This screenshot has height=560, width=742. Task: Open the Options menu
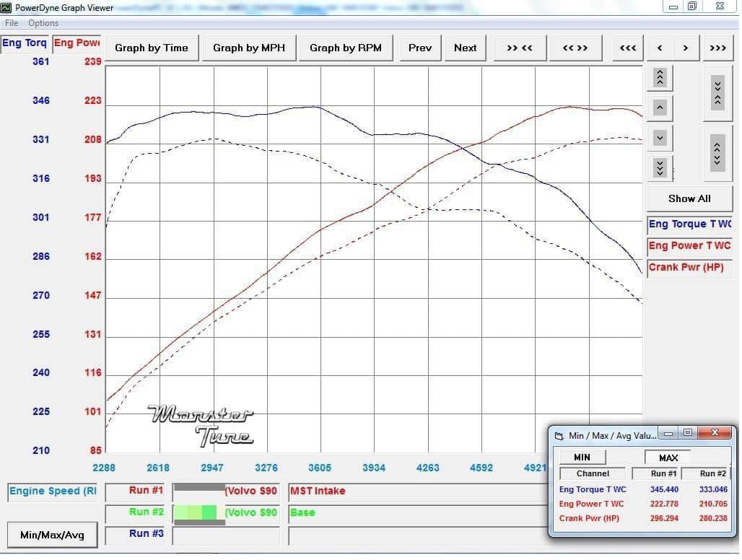click(x=43, y=22)
